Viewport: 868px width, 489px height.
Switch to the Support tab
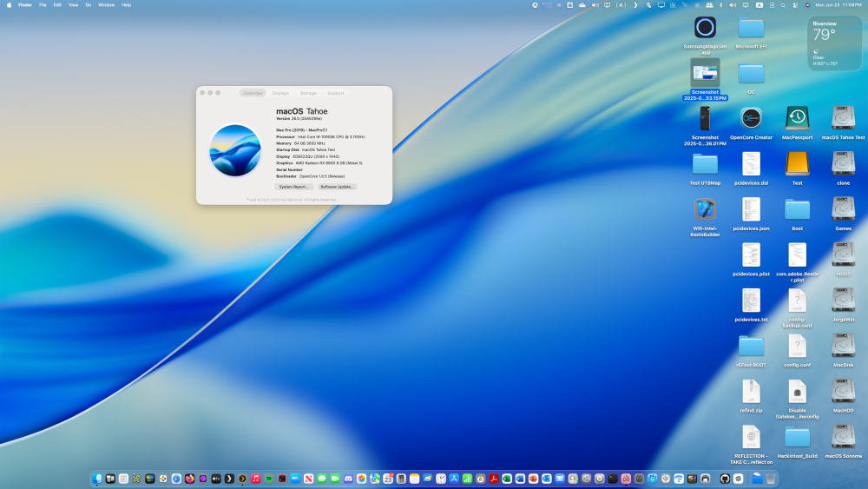tap(335, 93)
